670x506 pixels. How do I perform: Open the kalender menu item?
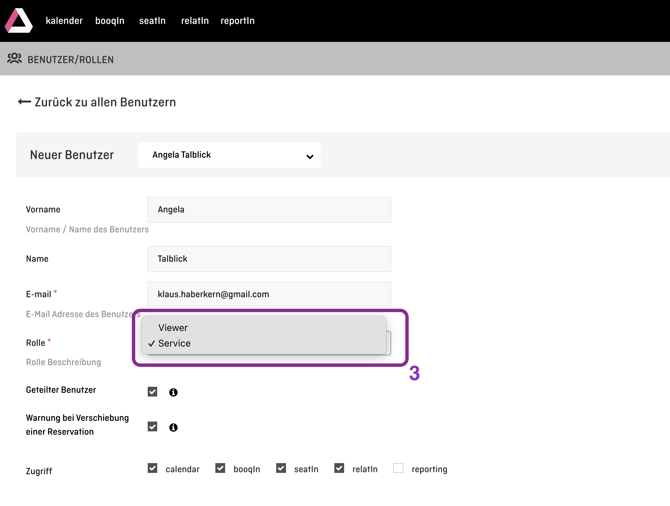[64, 21]
